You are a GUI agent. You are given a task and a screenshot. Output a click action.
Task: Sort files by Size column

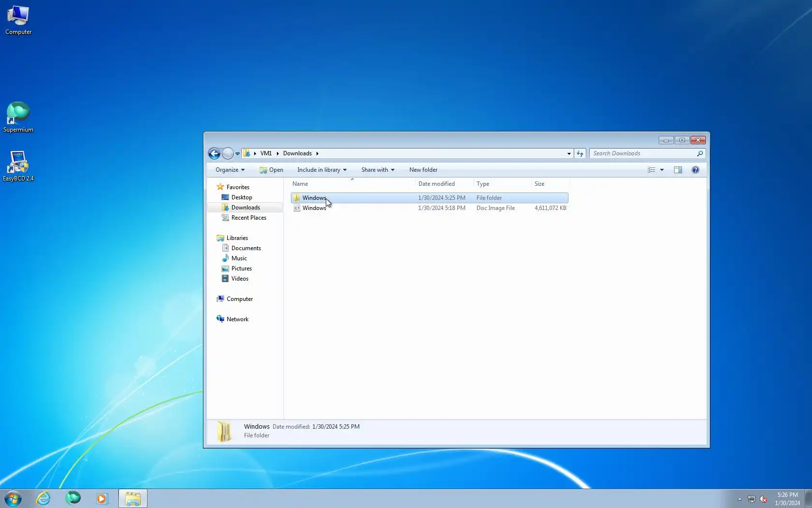pos(551,184)
